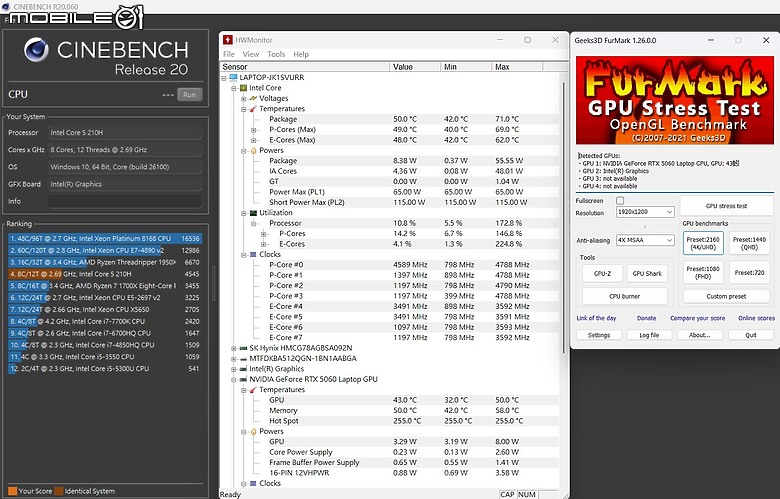Click the HWMonitor vertical scrollbar

click(x=563, y=219)
